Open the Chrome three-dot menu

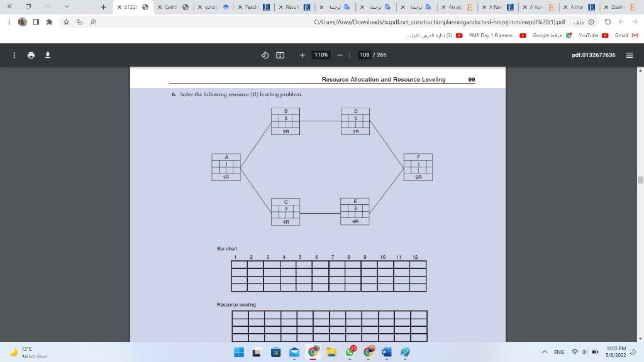click(x=9, y=22)
